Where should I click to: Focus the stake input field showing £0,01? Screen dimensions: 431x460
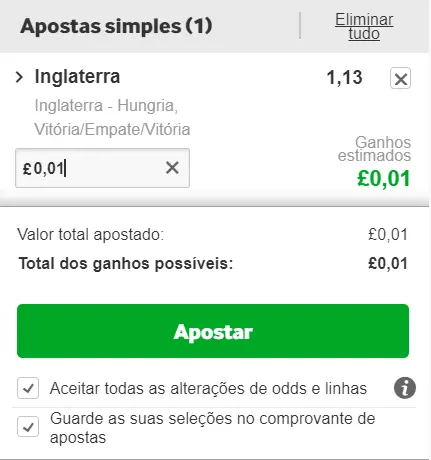pyautogui.click(x=102, y=168)
